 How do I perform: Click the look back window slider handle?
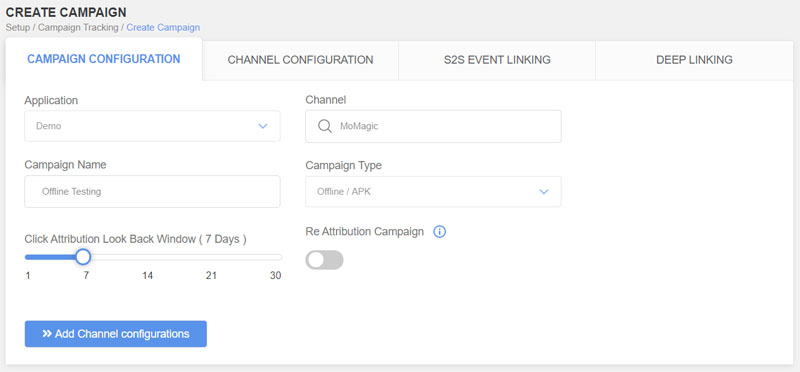tap(83, 257)
